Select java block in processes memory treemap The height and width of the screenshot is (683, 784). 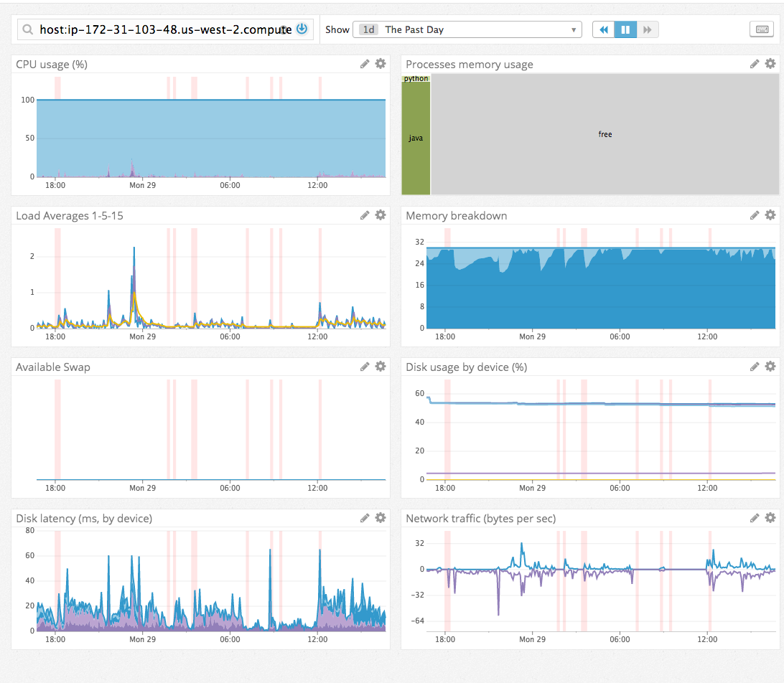coord(416,138)
